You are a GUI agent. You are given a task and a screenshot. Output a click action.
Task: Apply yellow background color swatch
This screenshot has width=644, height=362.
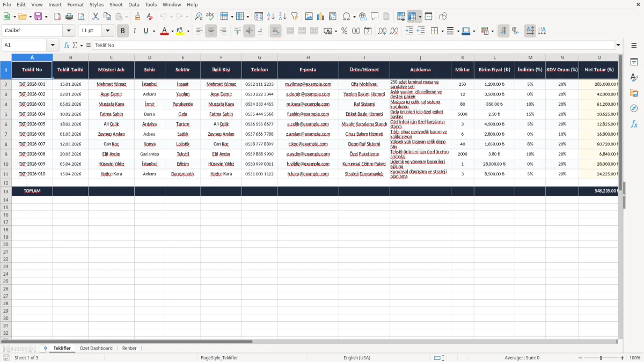[x=180, y=31]
